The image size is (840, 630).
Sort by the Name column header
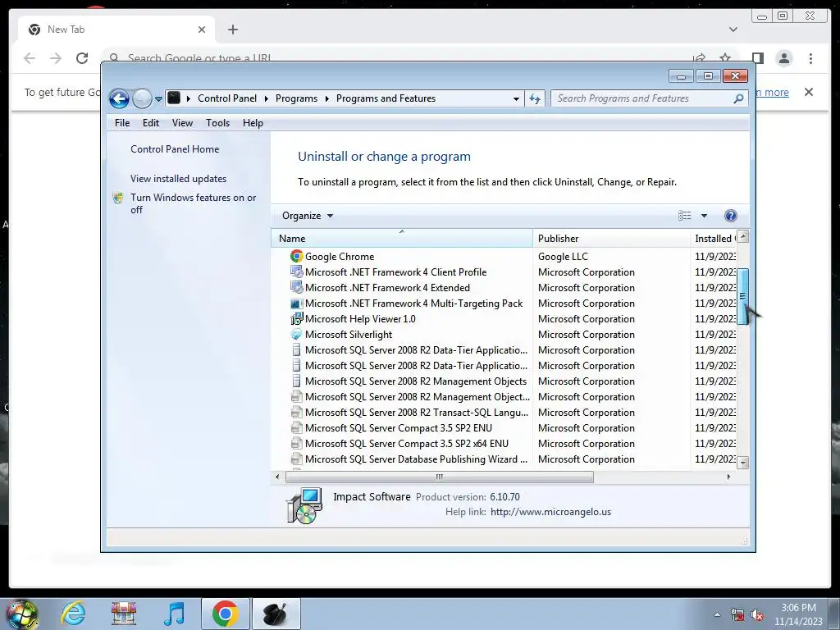[x=402, y=239]
